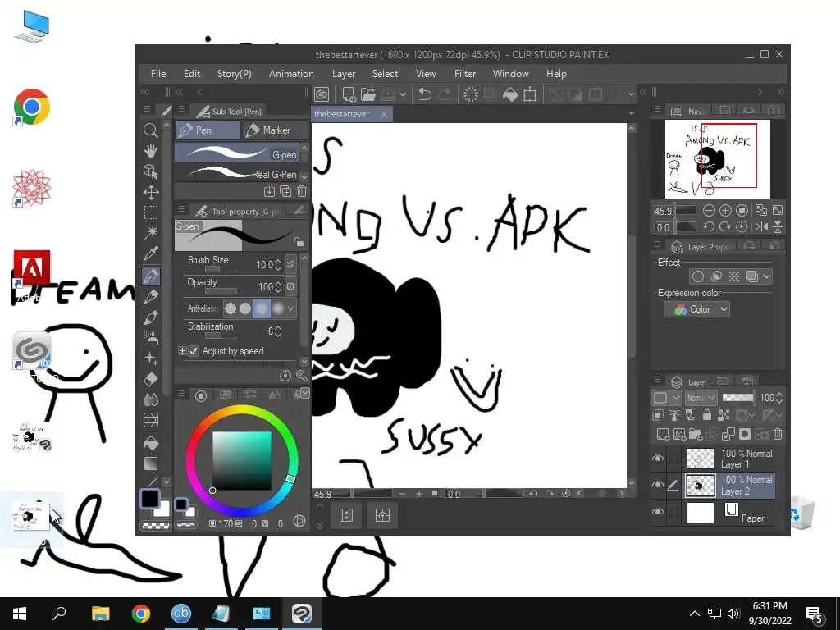Image resolution: width=840 pixels, height=630 pixels.
Task: Toggle Border effect circle in Layer Property
Action: coord(697,276)
